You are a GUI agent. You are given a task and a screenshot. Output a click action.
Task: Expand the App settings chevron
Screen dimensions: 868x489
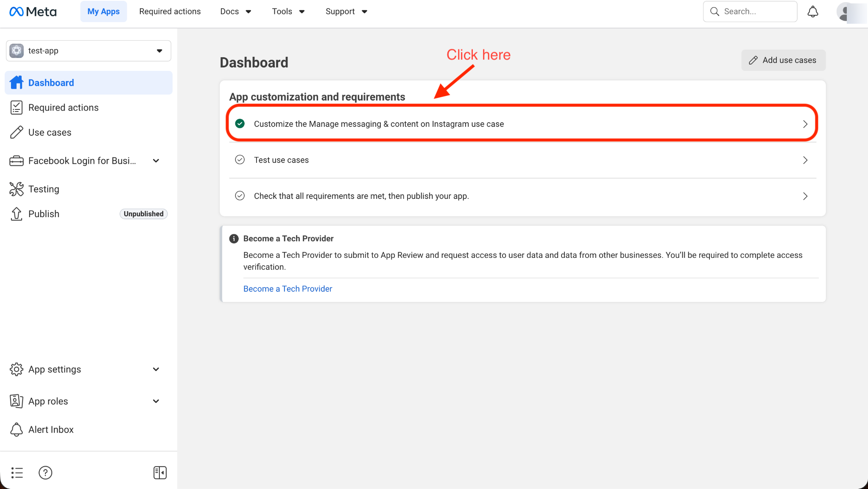tap(156, 369)
